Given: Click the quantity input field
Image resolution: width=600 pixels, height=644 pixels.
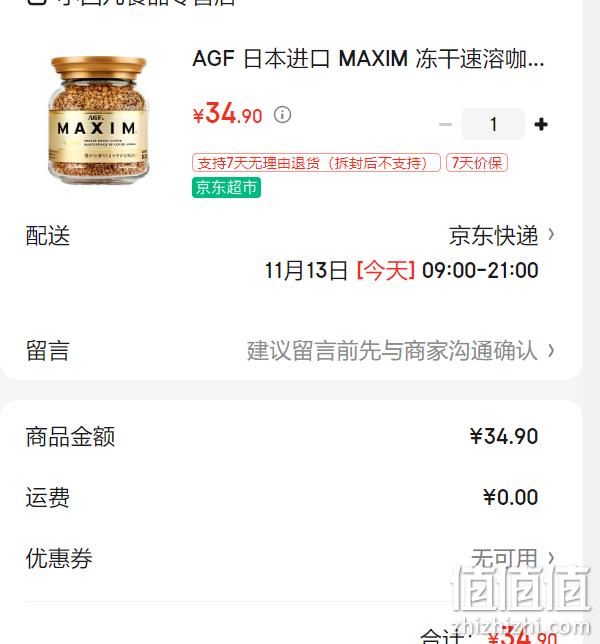Looking at the screenshot, I should (x=493, y=124).
